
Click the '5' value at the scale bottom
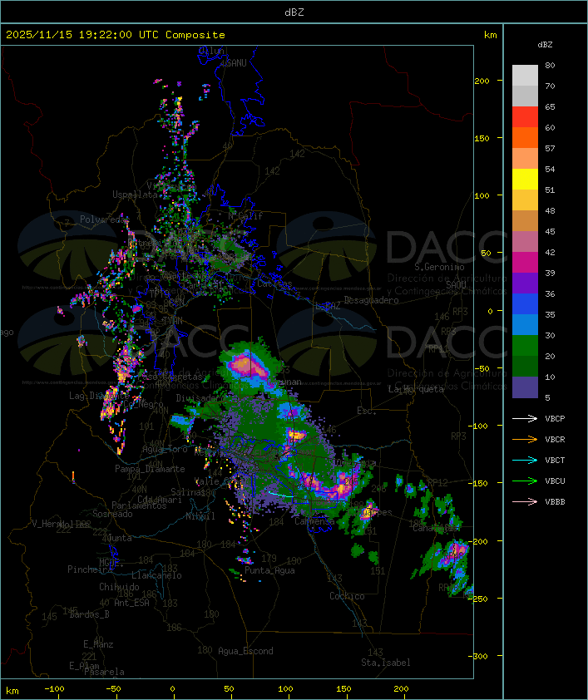point(547,397)
